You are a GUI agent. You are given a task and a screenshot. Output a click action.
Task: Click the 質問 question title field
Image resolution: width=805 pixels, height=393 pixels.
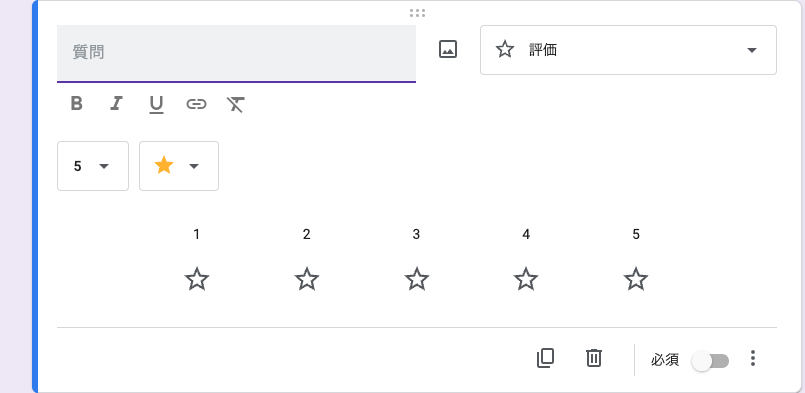coord(236,53)
